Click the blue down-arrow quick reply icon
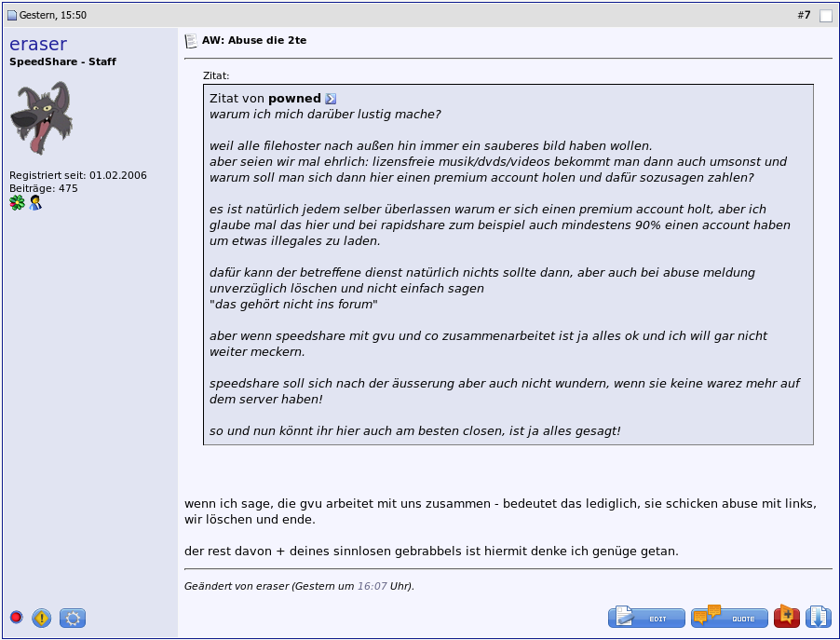 (819, 617)
